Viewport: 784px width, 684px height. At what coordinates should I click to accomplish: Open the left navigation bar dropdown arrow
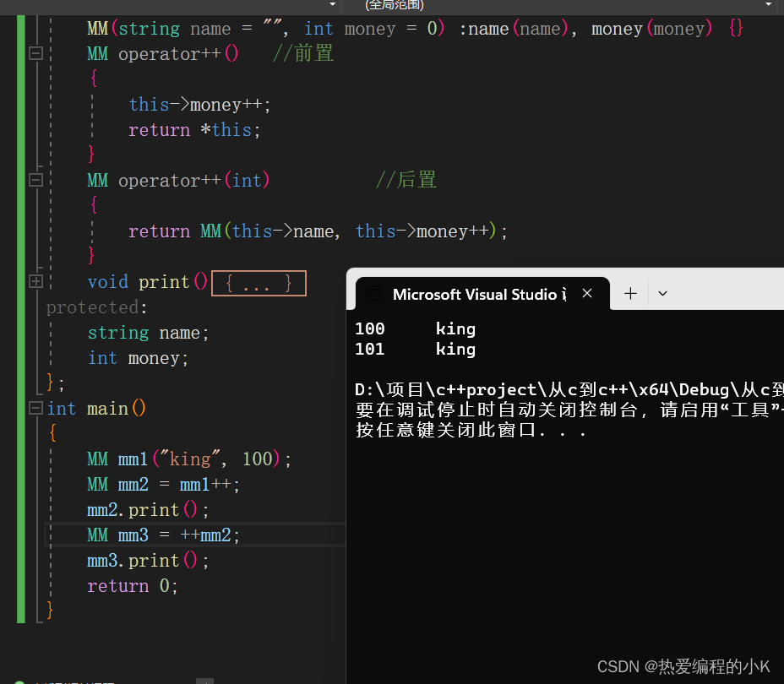click(333, 4)
